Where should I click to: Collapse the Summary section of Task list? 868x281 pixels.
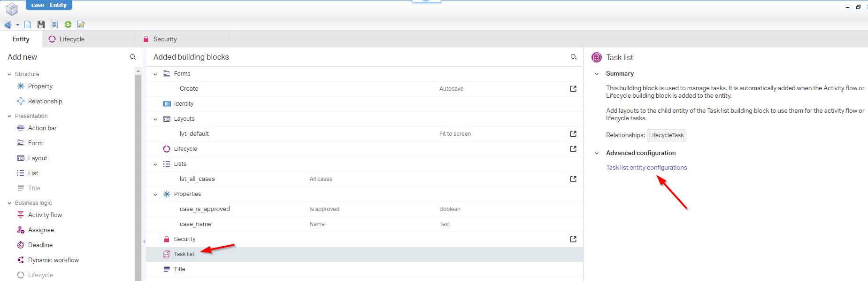click(x=597, y=74)
